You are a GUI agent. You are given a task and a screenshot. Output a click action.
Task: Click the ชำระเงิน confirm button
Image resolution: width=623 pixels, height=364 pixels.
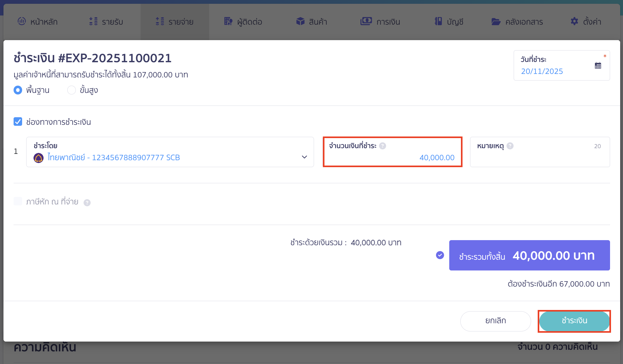(x=574, y=321)
